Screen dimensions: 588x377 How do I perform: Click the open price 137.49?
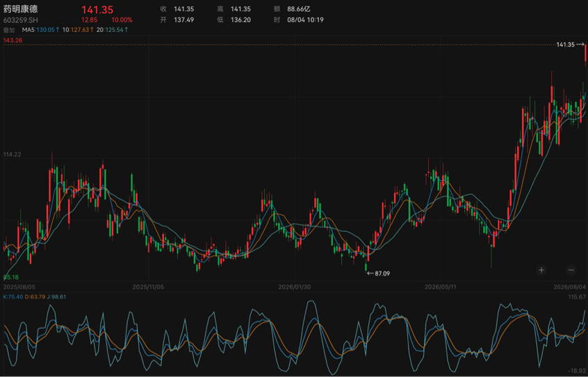point(183,20)
